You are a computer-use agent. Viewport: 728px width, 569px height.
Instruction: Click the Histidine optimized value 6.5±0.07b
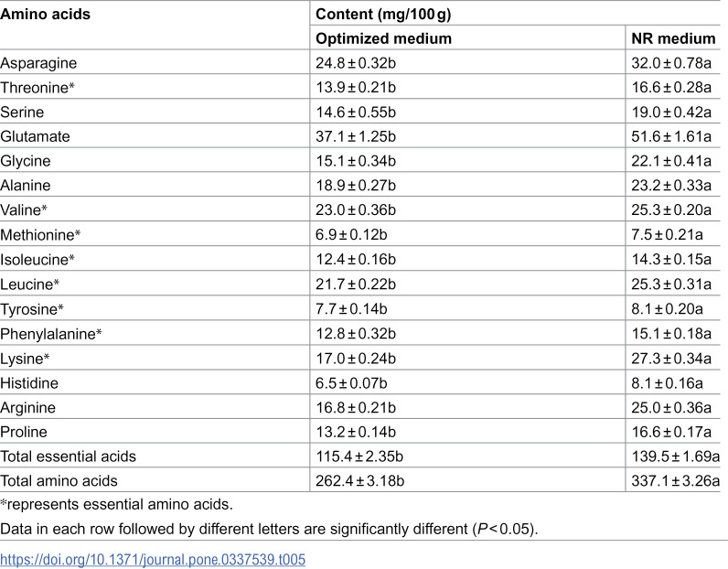[351, 382]
